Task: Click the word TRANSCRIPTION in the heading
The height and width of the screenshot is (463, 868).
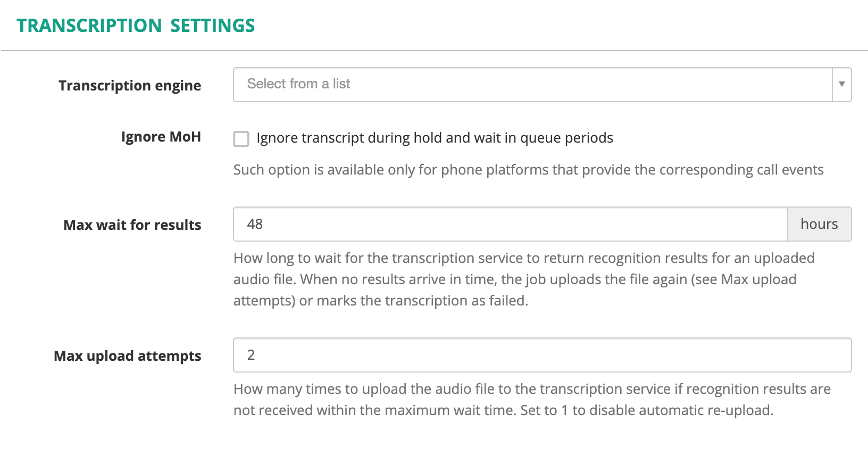Action: tap(89, 26)
